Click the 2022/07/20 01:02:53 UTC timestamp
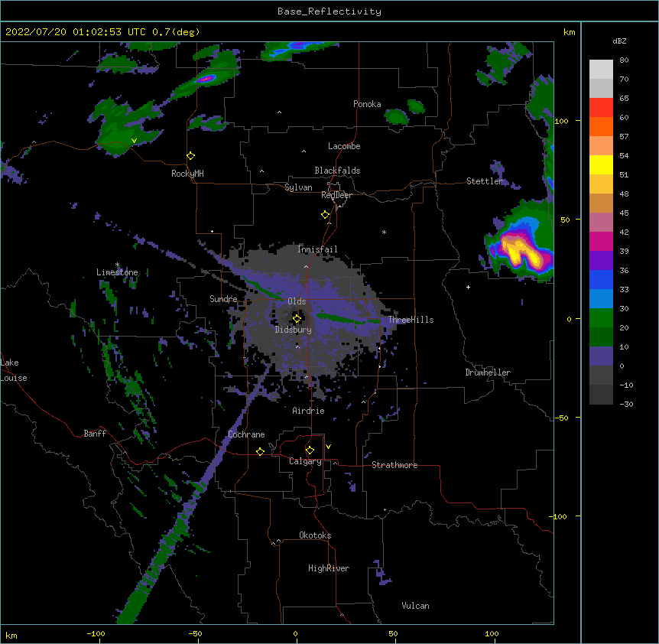This screenshot has width=659, height=644. 76,32
